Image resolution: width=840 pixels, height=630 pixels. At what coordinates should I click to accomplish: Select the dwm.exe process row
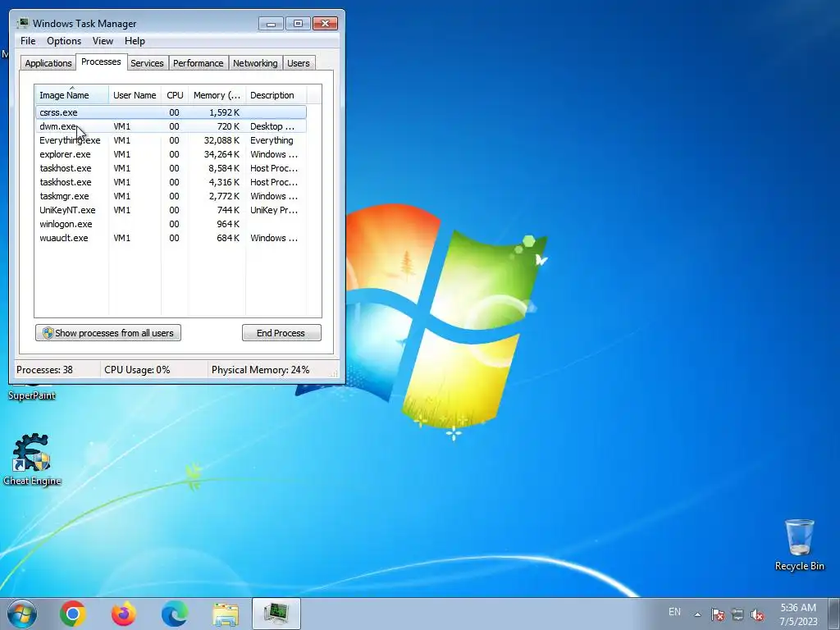(x=171, y=126)
